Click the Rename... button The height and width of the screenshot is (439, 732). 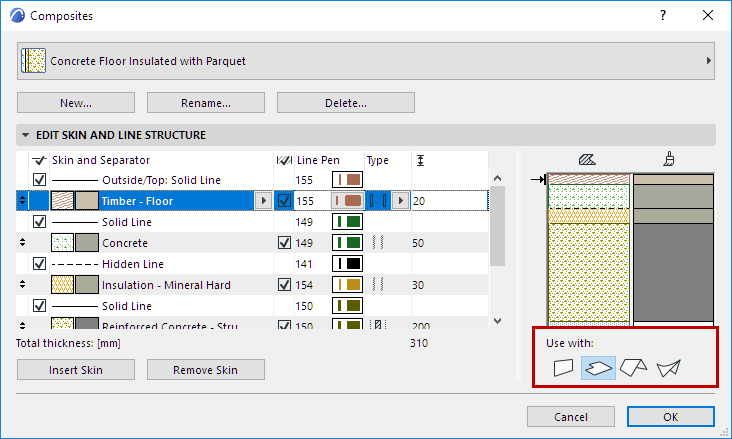coord(206,103)
